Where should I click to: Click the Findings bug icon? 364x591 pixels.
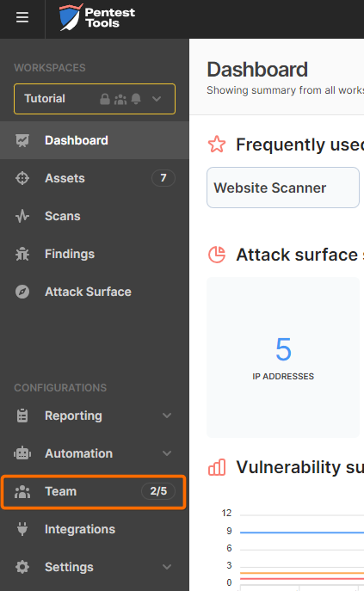point(22,254)
